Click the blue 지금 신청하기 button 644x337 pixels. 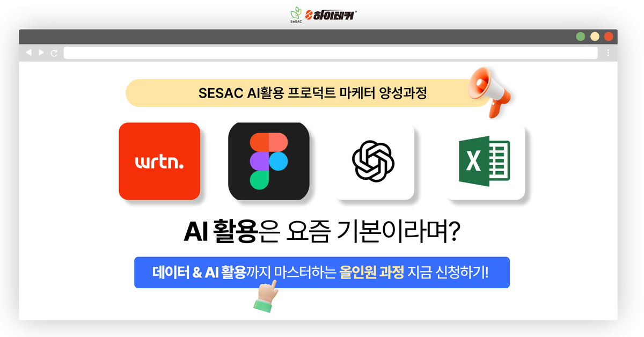tap(322, 273)
